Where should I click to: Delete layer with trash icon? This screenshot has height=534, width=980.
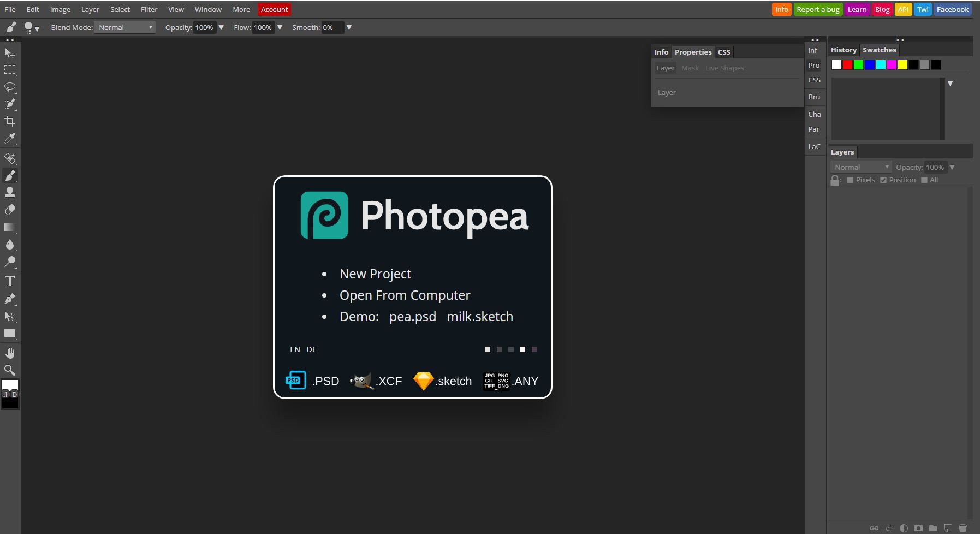963,528
